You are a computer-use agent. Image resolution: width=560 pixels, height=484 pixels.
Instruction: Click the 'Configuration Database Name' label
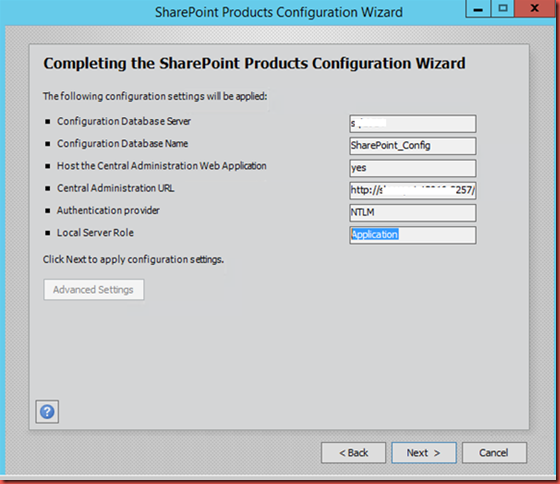tap(122, 144)
